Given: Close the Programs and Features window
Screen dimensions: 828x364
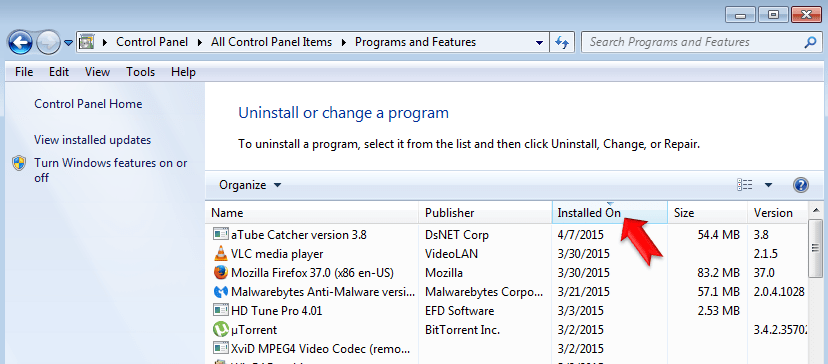Looking at the screenshot, I should pos(806,15).
